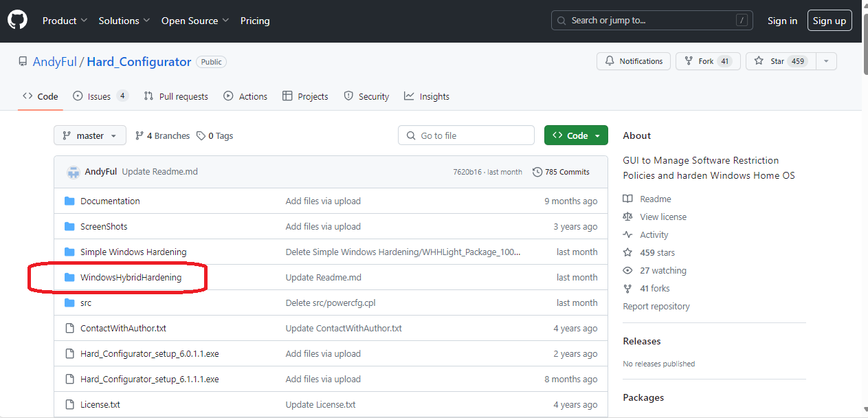Expand the star lists dropdown arrow
The height and width of the screenshot is (418, 868).
click(x=826, y=61)
